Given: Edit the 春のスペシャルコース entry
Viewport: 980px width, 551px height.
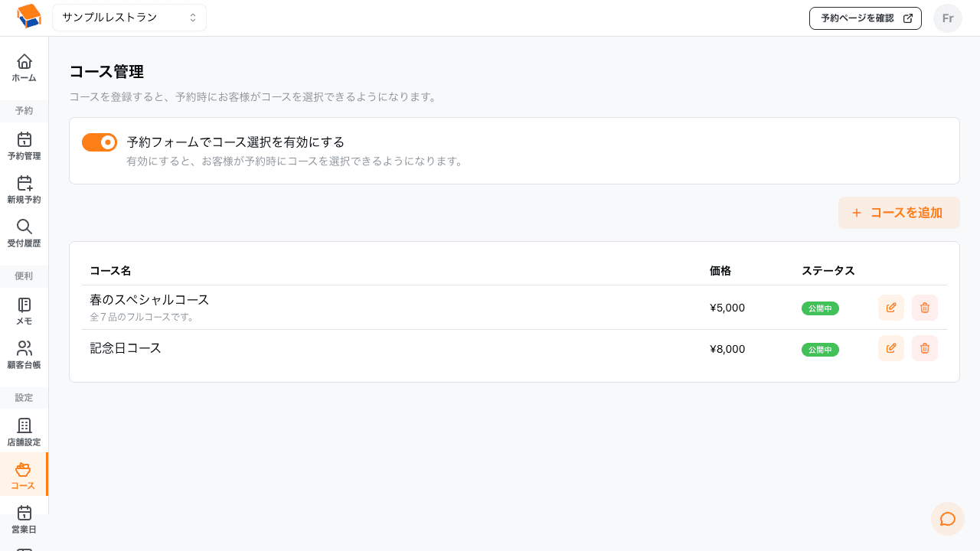Looking at the screenshot, I should pyautogui.click(x=890, y=308).
